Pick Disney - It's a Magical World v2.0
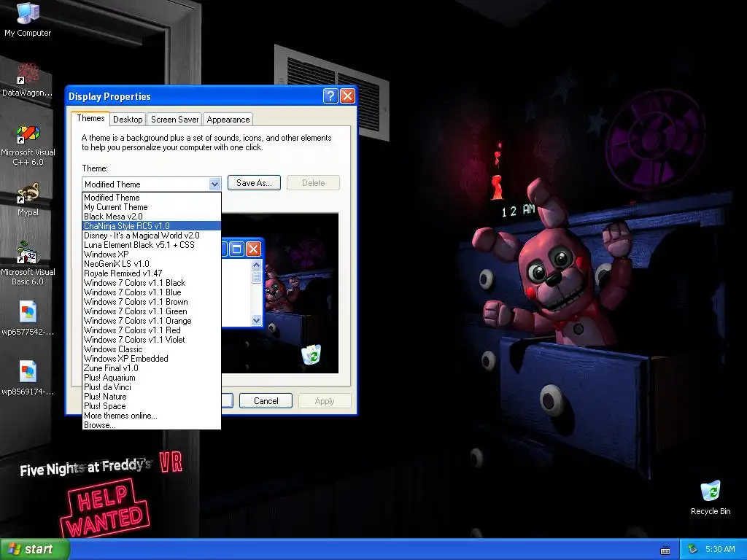Viewport: 747px width, 560px height. (152, 236)
